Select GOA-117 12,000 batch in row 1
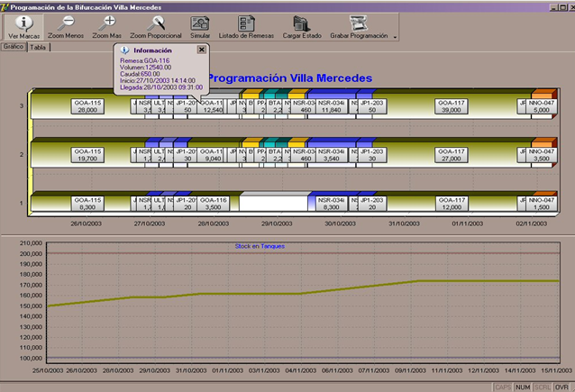The width and height of the screenshot is (575, 392). pyautogui.click(x=452, y=204)
